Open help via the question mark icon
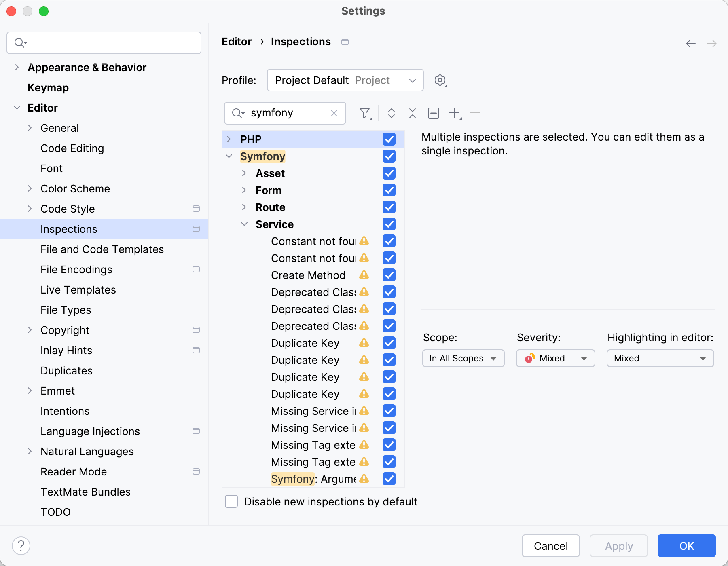The image size is (728, 566). tap(21, 545)
